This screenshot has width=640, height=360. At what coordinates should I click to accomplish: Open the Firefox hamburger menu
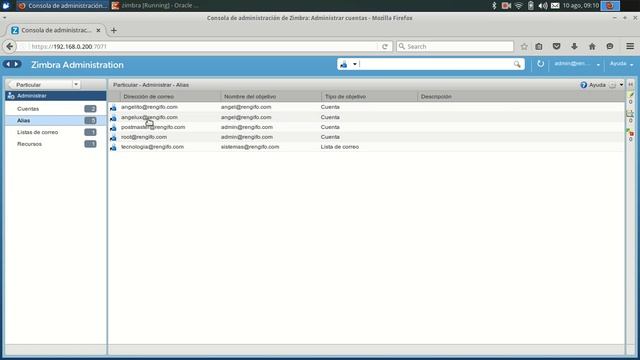630,47
